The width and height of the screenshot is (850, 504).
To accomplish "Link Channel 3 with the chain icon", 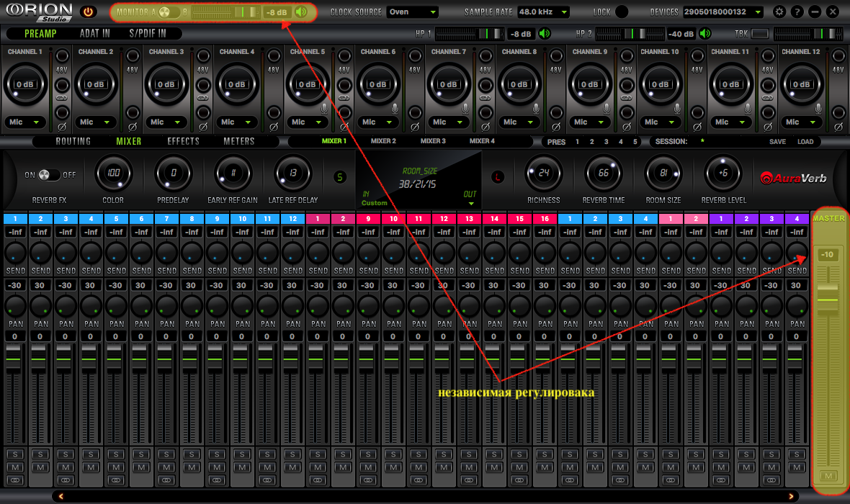I will pos(202,98).
